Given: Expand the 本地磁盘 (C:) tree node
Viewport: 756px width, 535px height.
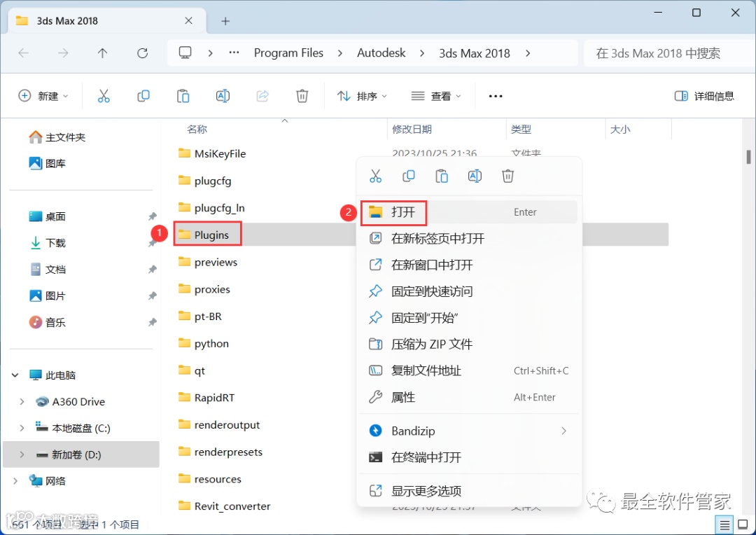Looking at the screenshot, I should 22,428.
